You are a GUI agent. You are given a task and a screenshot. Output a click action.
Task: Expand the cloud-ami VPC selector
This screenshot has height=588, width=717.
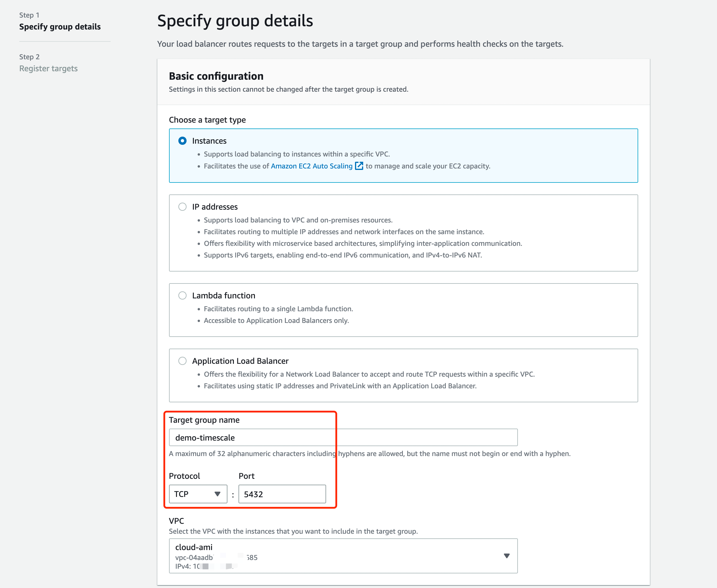(343, 556)
